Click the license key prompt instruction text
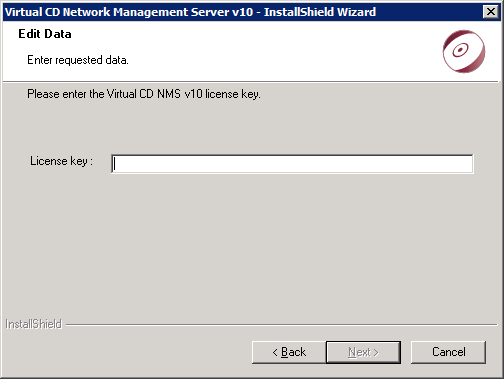504x379 pixels. [x=144, y=94]
